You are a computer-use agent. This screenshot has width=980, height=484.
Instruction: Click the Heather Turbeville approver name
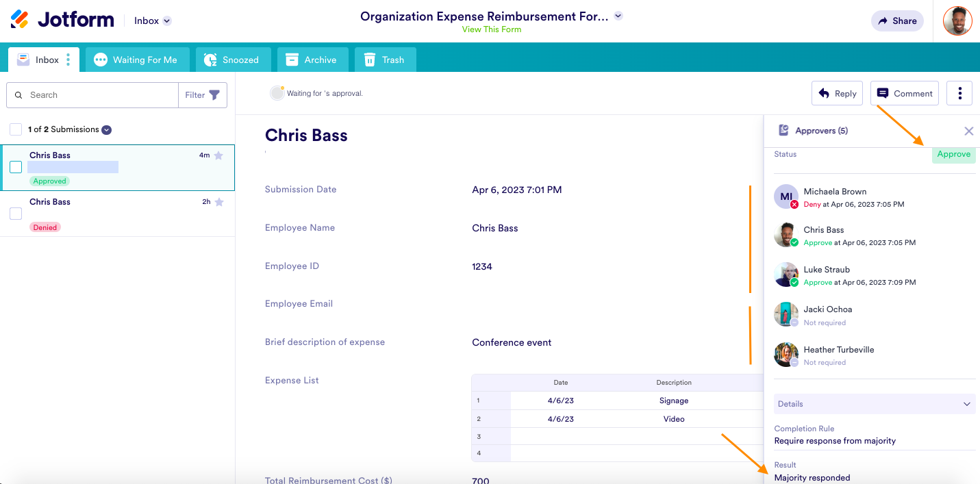pos(839,350)
